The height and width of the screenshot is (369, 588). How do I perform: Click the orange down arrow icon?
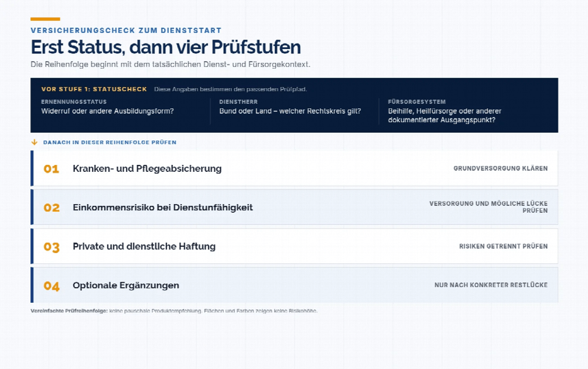tap(34, 142)
